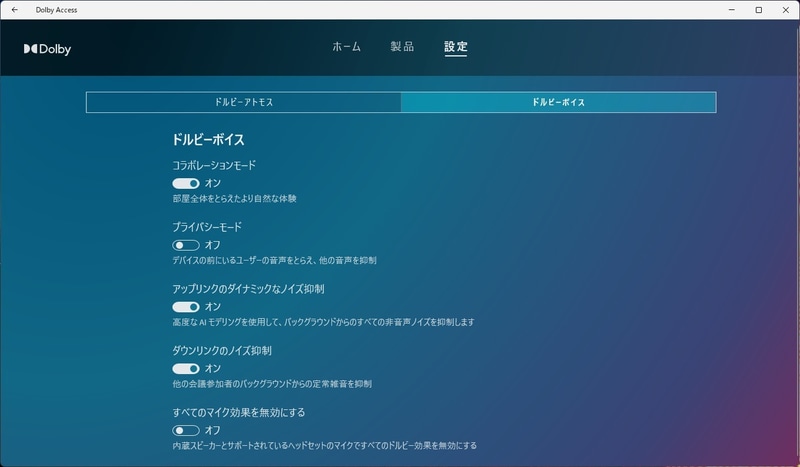Close the Dolby Access window

click(786, 10)
